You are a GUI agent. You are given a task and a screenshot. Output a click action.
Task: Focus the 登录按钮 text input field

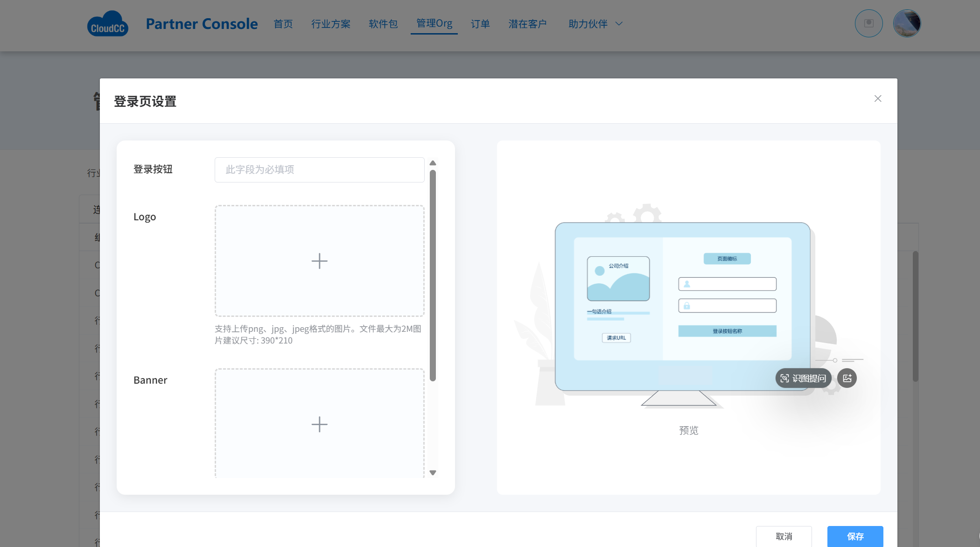coord(319,169)
